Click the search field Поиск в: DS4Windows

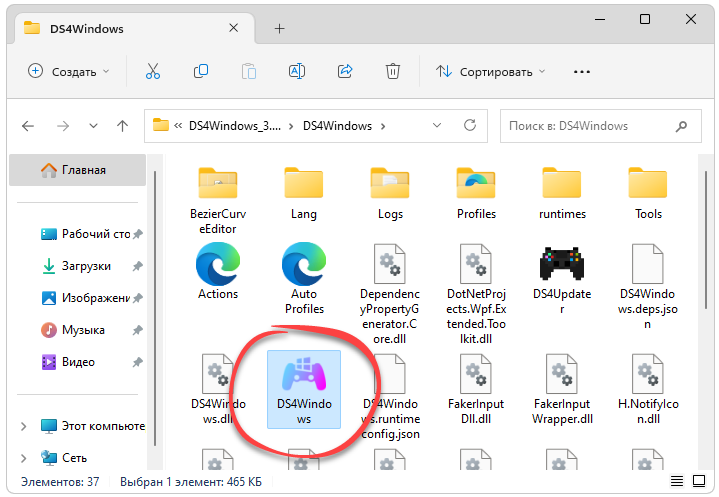pos(601,126)
